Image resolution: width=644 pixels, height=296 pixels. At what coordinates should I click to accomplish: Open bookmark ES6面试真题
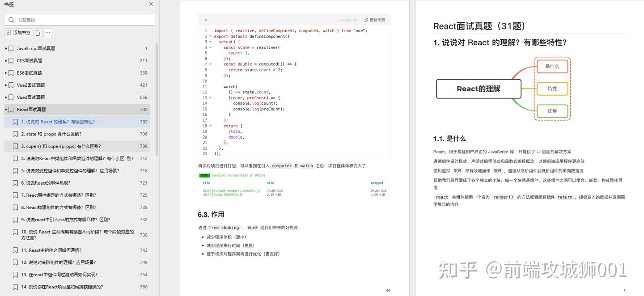click(30, 73)
